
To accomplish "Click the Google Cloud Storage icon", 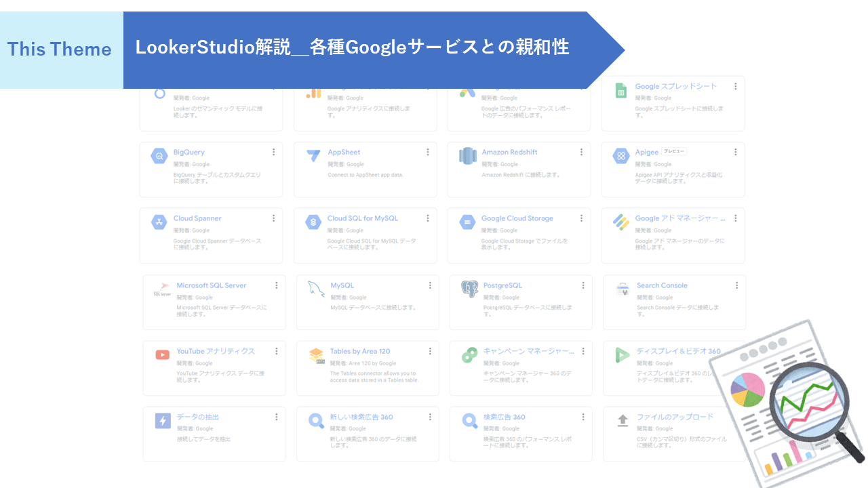I will click(x=467, y=222).
